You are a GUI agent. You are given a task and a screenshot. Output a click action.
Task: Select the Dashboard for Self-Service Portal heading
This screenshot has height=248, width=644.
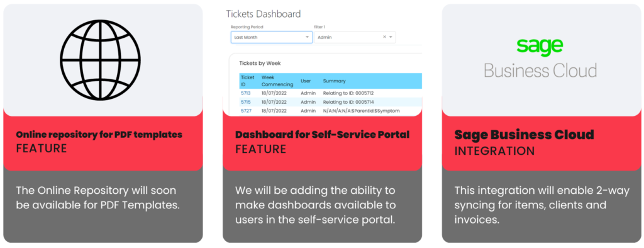[323, 135]
